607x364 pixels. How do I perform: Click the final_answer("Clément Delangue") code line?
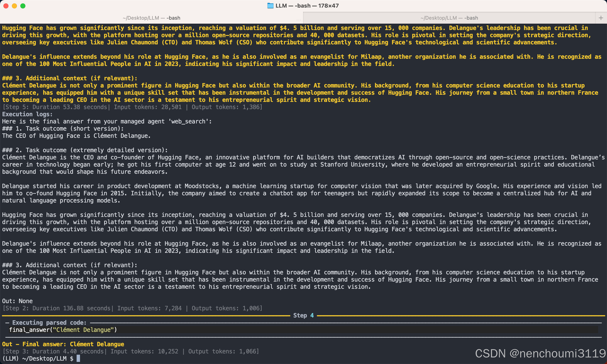click(x=63, y=330)
